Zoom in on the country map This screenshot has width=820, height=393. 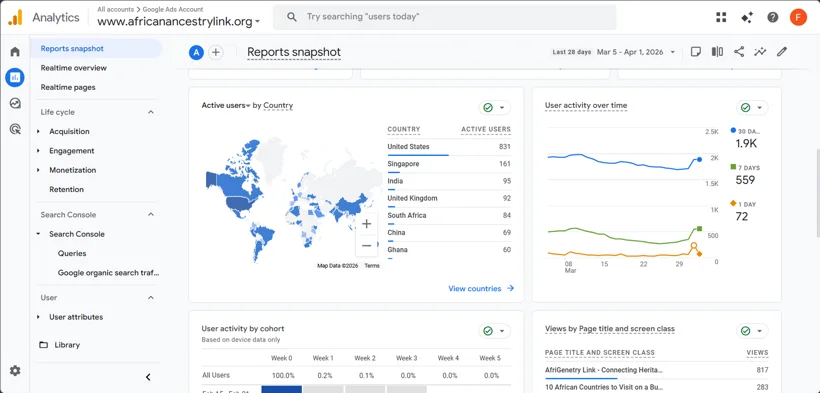pos(367,224)
